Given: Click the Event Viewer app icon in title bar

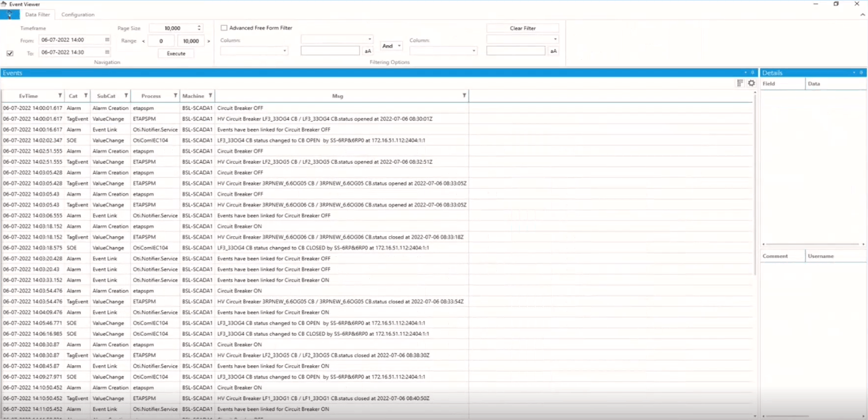Looking at the screenshot, I should 4,4.
